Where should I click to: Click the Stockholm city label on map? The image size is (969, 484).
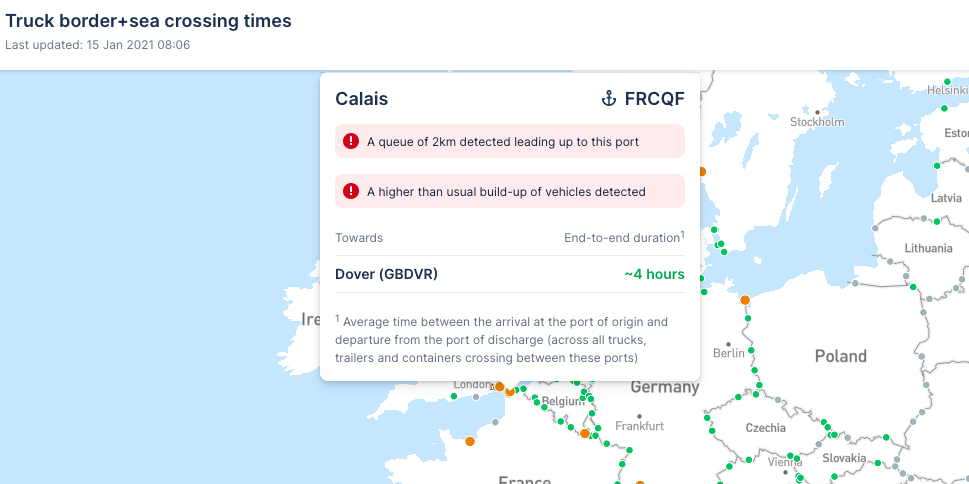[817, 122]
